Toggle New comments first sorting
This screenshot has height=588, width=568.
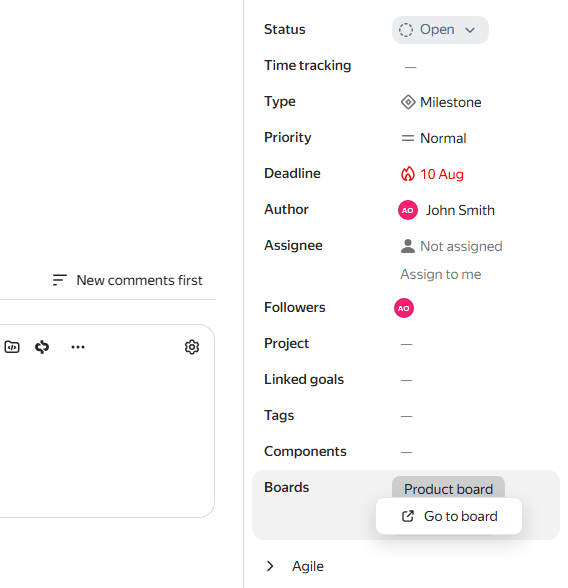[139, 280]
